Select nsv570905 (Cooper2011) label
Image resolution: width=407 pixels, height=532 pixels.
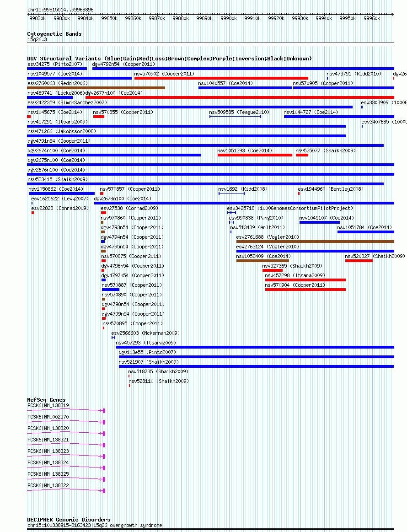click(x=323, y=83)
